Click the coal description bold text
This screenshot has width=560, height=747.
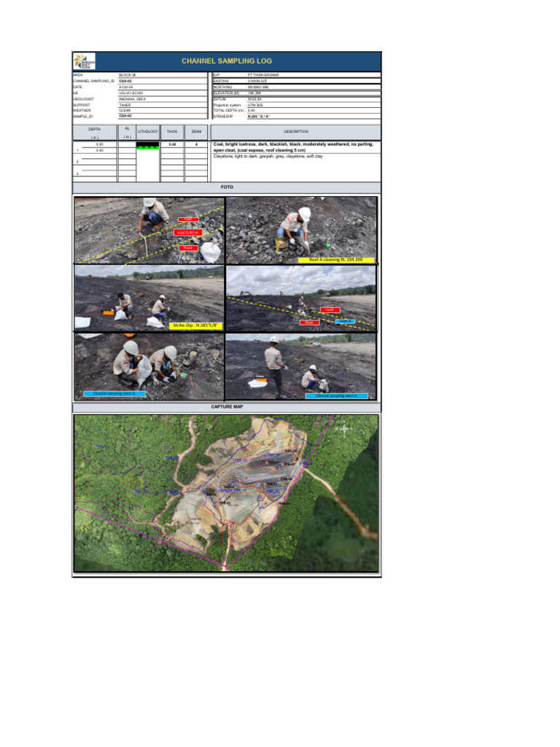293,147
